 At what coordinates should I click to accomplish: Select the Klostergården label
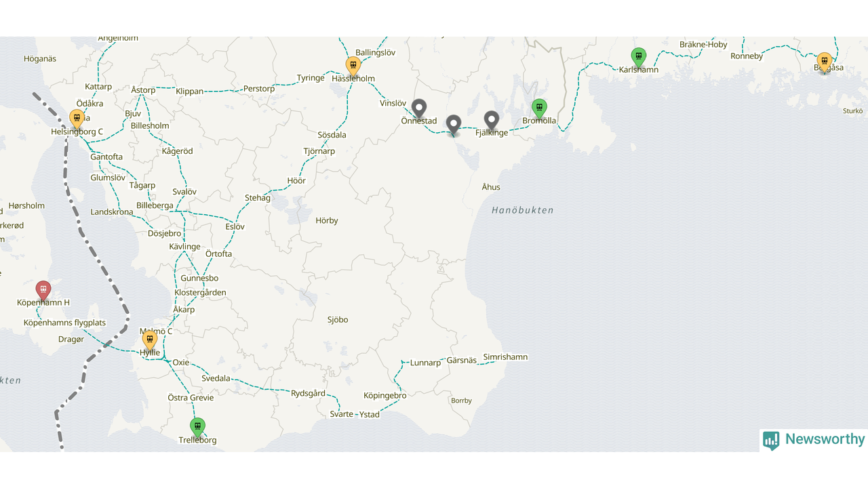pos(200,293)
